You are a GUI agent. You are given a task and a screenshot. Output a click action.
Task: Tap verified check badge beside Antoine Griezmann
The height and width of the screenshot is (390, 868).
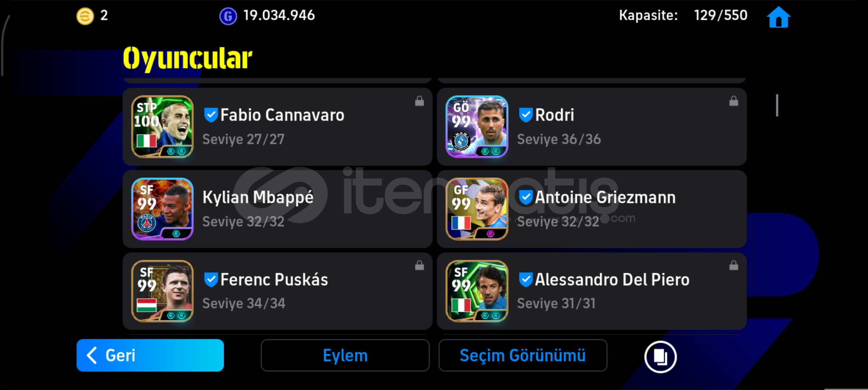525,198
